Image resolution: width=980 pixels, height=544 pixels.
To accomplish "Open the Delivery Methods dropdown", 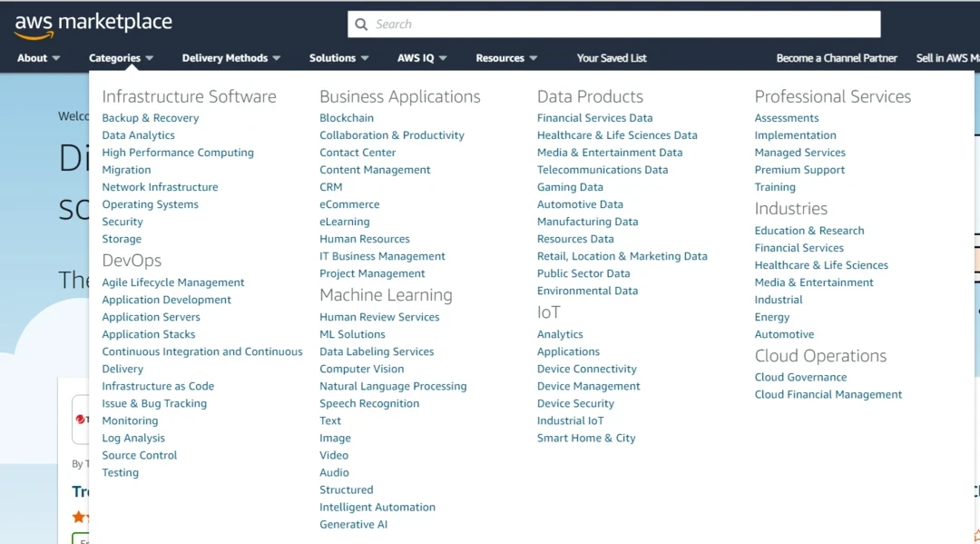I will tap(230, 58).
